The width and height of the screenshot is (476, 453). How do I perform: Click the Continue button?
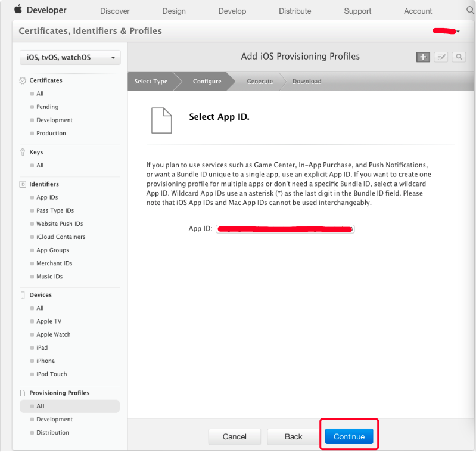point(349,436)
